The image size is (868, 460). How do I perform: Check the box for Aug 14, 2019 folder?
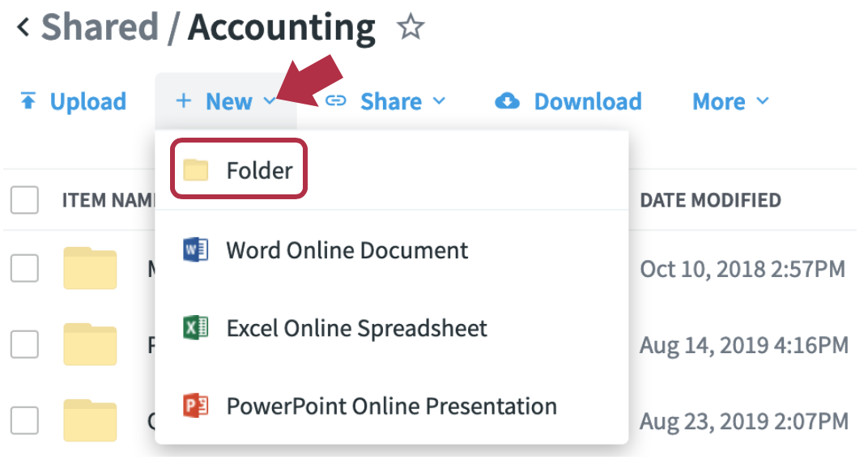click(x=24, y=343)
